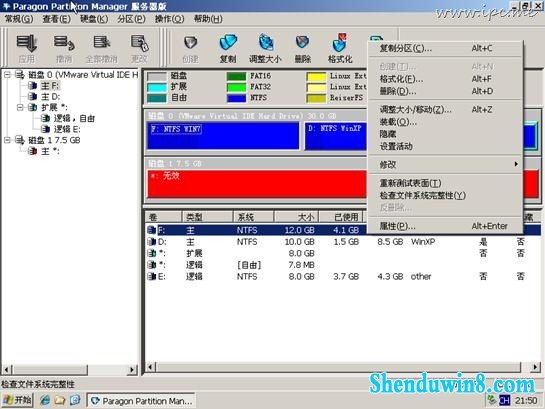Click the D: NTFS WinXP partition block

pyautogui.click(x=336, y=136)
